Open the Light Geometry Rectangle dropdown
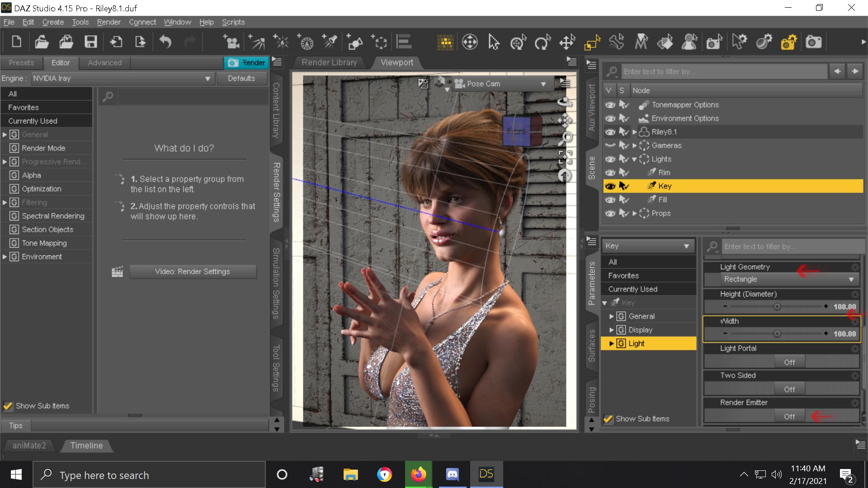The width and height of the screenshot is (868, 488). pos(789,279)
